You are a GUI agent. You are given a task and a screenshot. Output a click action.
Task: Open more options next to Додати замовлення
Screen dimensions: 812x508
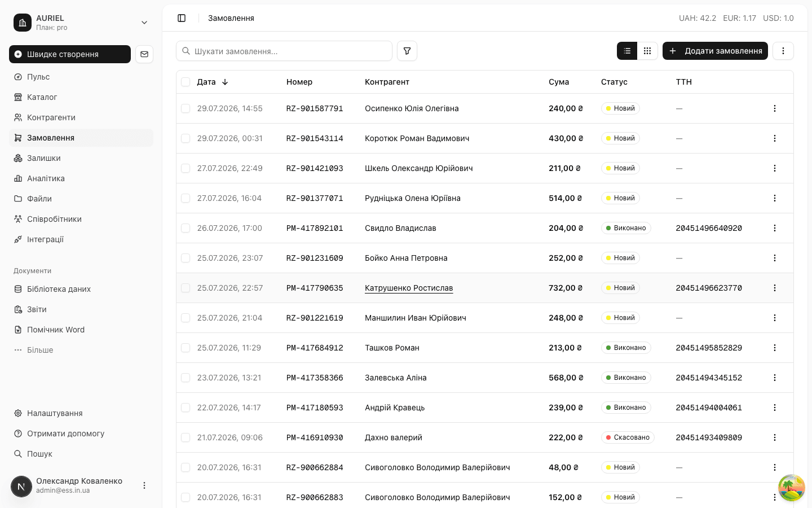pos(783,51)
